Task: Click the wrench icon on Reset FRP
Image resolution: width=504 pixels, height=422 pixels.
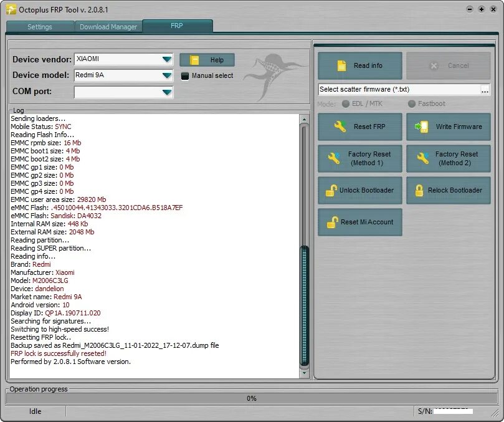Action: [x=340, y=127]
